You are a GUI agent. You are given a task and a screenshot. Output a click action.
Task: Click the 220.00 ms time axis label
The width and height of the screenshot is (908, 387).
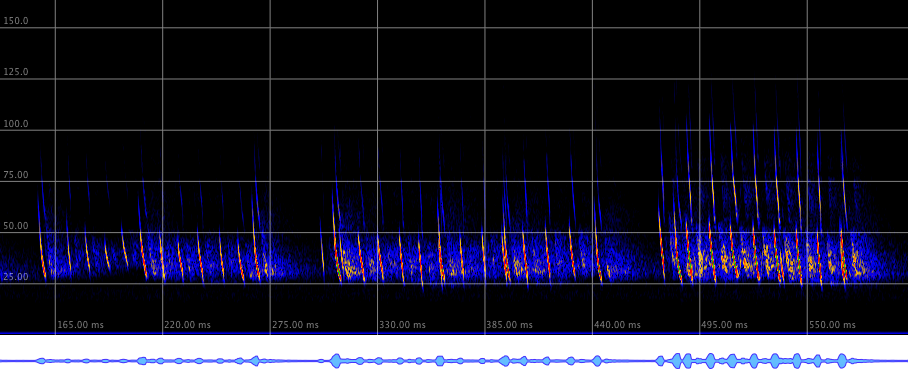point(188,325)
